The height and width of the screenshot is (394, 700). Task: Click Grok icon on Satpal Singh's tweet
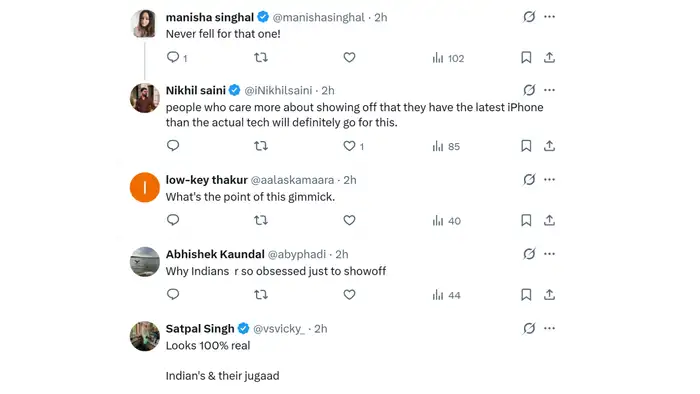tap(529, 328)
